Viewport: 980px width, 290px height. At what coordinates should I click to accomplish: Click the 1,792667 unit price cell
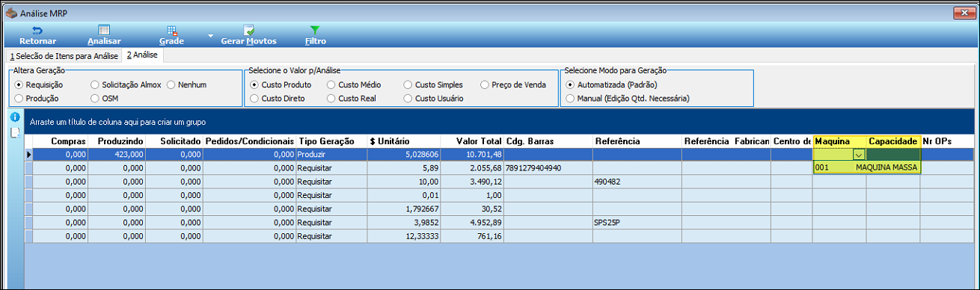(403, 209)
